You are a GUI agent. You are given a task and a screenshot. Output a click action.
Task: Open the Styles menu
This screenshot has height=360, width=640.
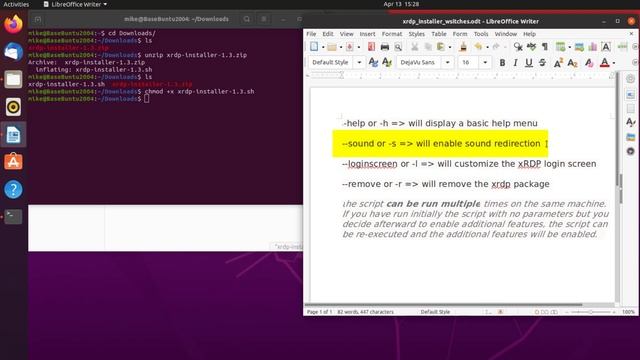point(416,34)
